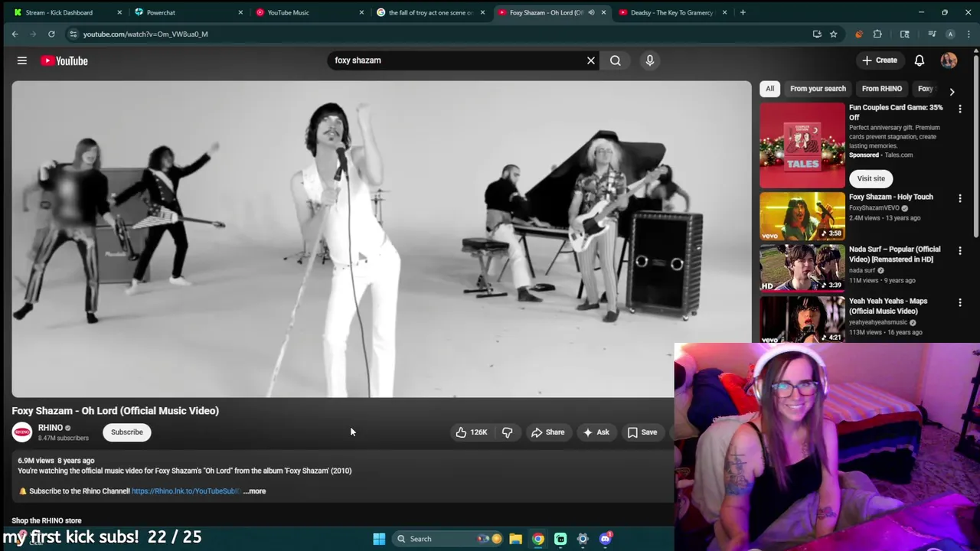This screenshot has height=551, width=980.
Task: Visit site for the Tales.com ad
Action: click(x=871, y=178)
